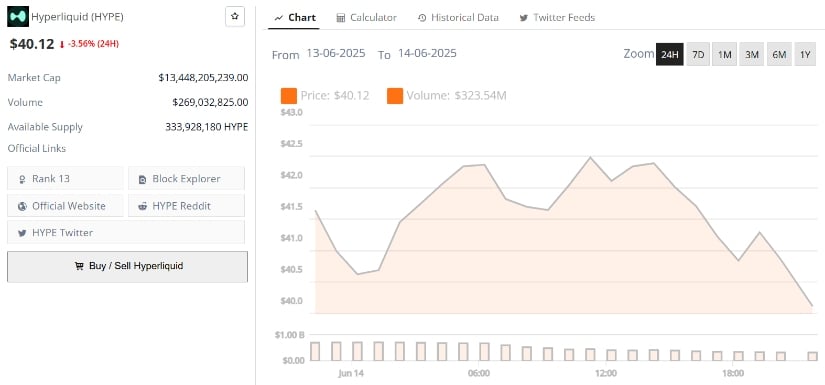Screen dimensions: 825x385
Task: Click the Official Links label
Action: pos(37,149)
